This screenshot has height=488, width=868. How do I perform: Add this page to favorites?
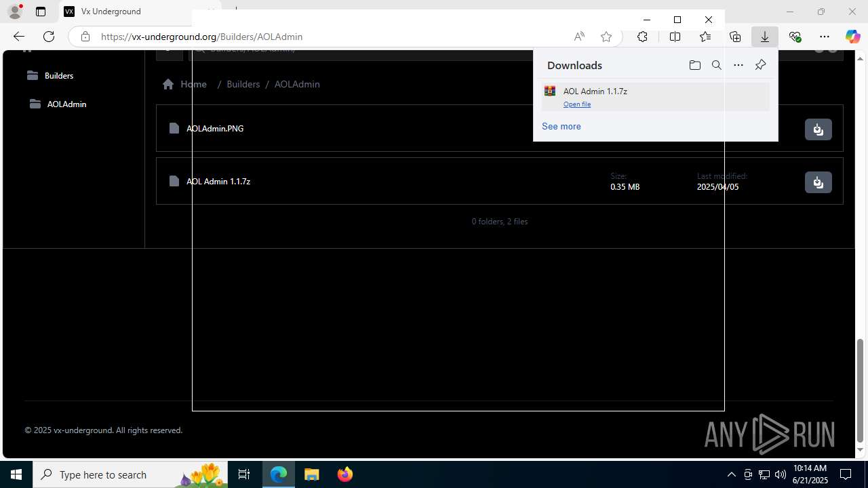point(606,37)
